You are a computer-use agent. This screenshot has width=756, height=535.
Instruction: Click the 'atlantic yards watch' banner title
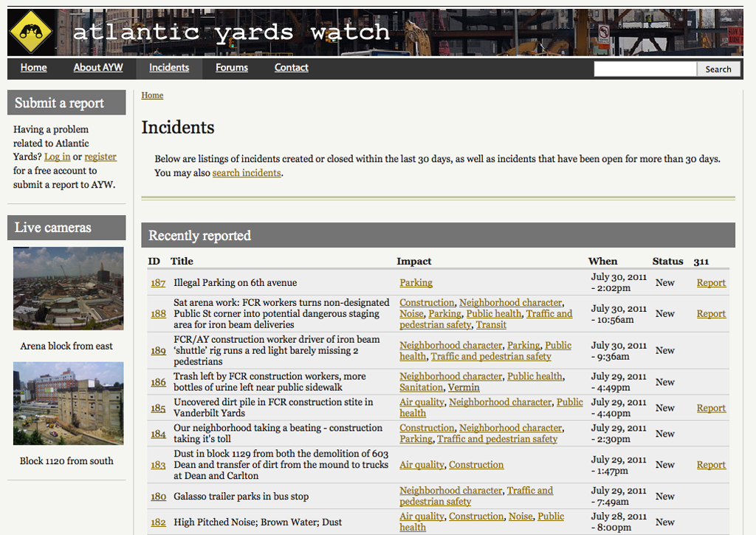coord(231,33)
